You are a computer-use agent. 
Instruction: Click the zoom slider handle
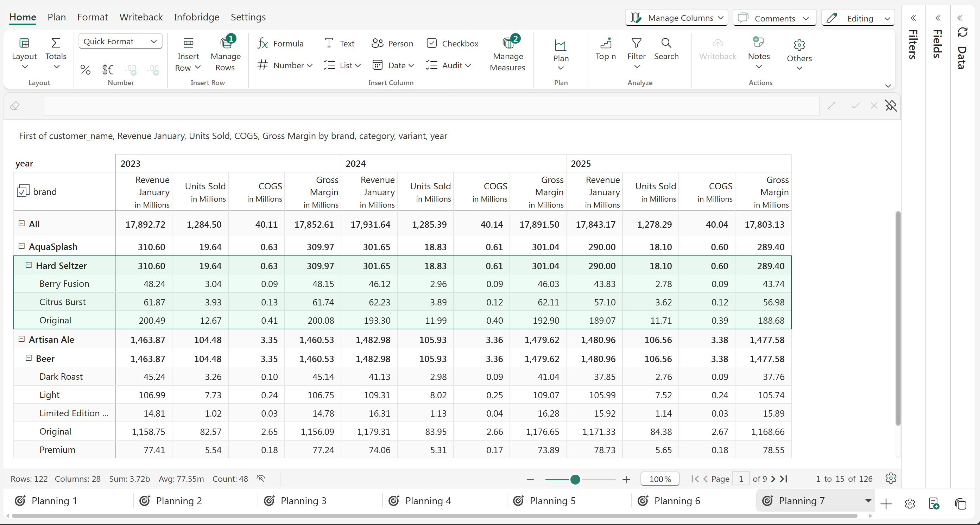[x=575, y=479]
